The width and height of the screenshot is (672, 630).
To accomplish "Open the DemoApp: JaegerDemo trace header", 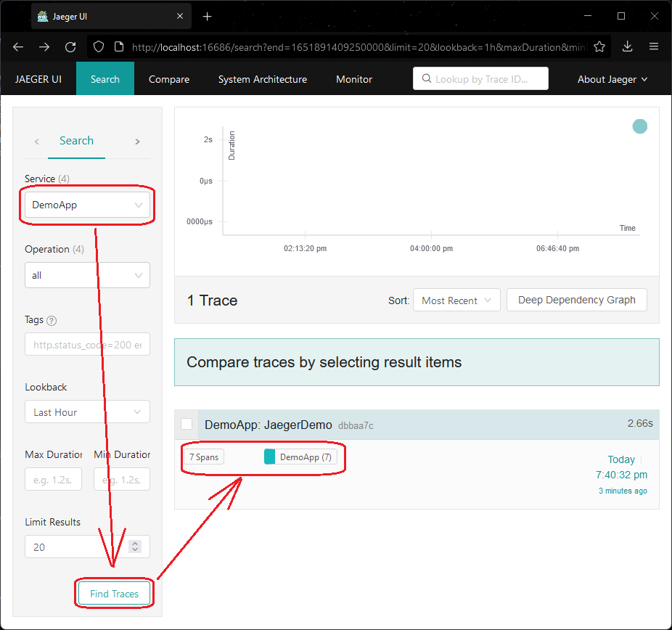I will click(417, 425).
